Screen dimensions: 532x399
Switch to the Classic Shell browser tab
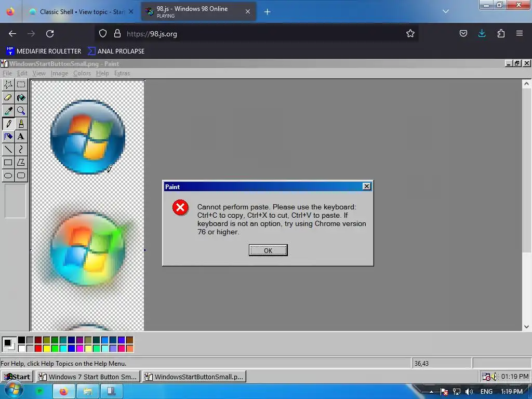tap(81, 11)
